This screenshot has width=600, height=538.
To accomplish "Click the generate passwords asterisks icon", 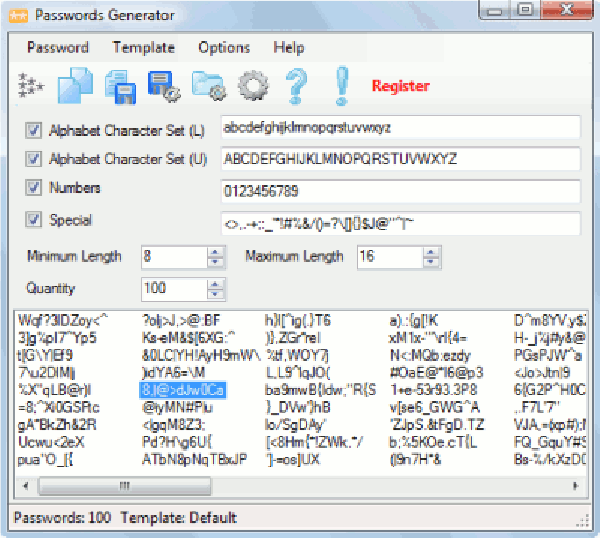I will pyautogui.click(x=31, y=87).
